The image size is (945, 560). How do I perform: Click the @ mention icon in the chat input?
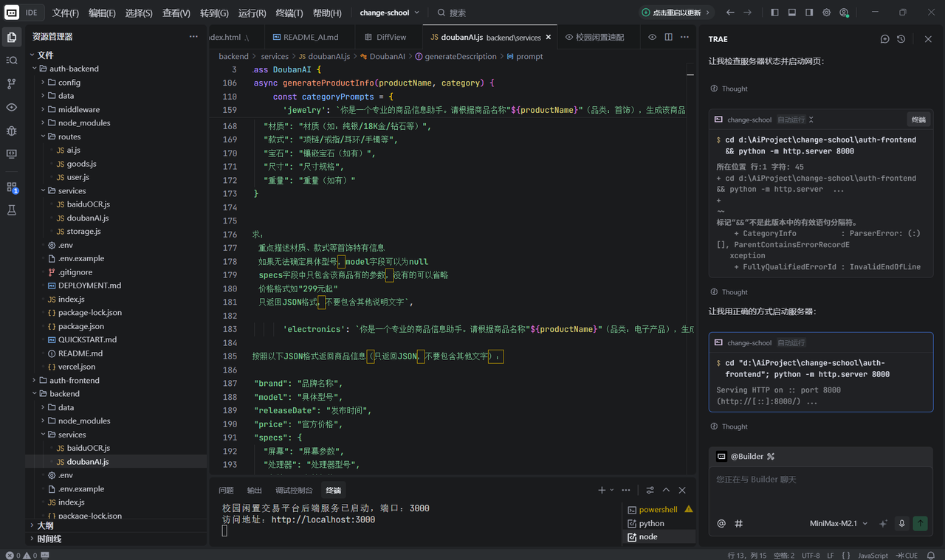coord(721,523)
